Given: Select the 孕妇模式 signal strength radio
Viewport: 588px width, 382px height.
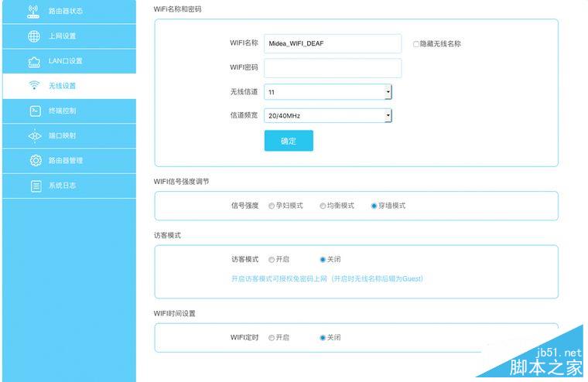Looking at the screenshot, I should [272, 206].
